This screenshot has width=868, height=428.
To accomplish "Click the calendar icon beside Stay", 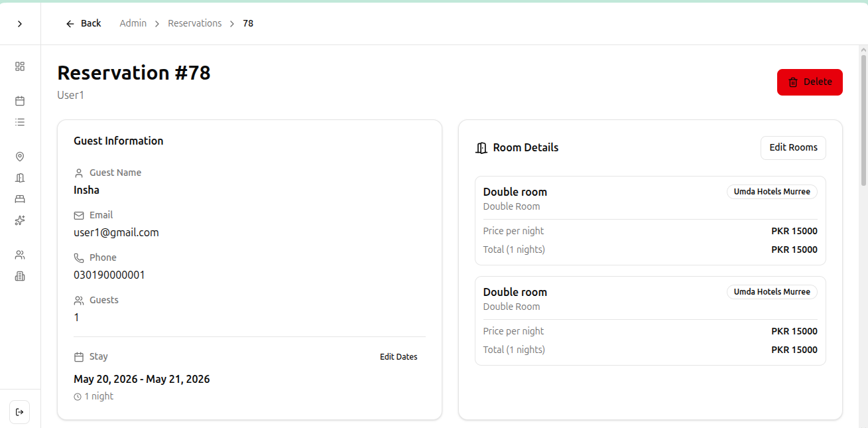I will click(79, 357).
